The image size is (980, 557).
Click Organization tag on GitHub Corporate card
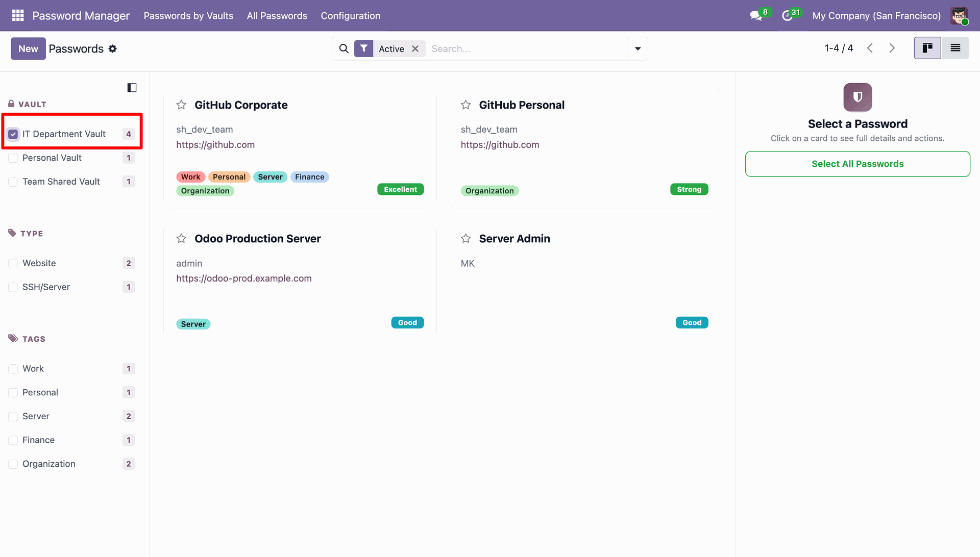click(205, 191)
